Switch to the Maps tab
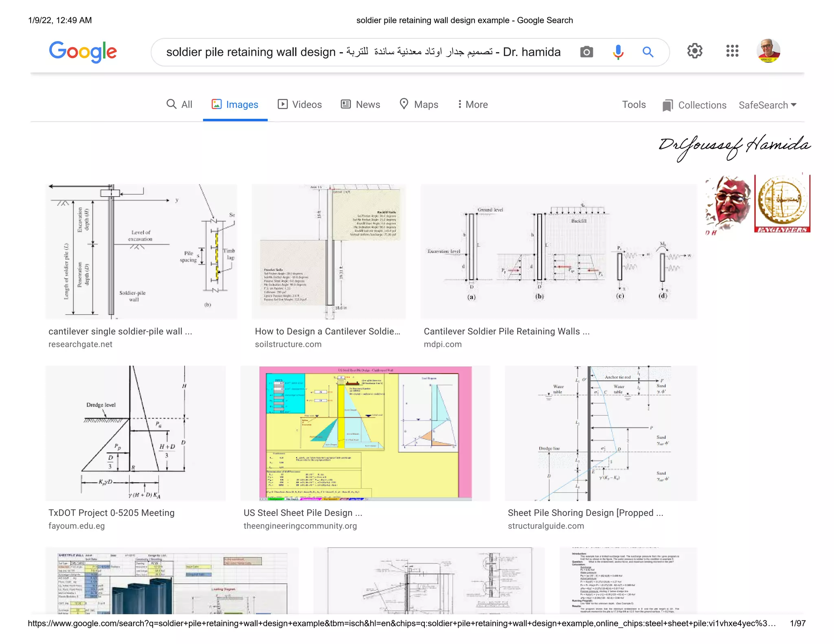Screen dimensions: 834x644 coord(419,105)
